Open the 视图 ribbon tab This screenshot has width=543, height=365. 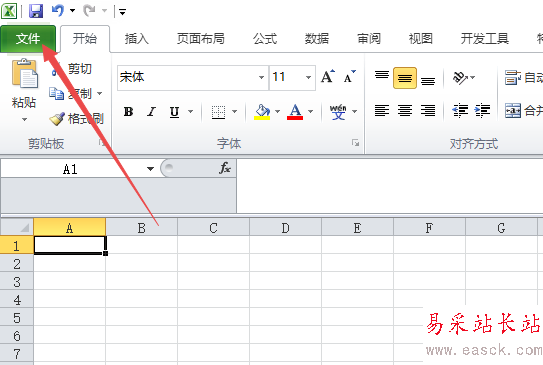pos(421,39)
